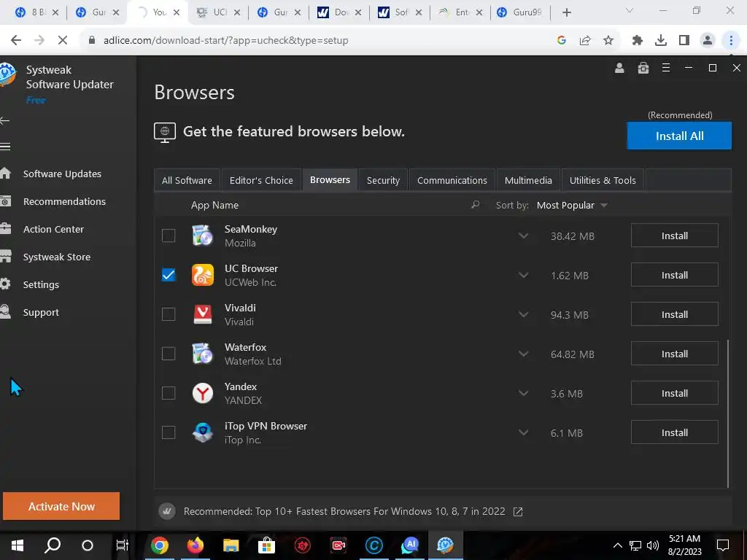
Task: Toggle the sidebar hamburger menu
Action: (x=5, y=147)
